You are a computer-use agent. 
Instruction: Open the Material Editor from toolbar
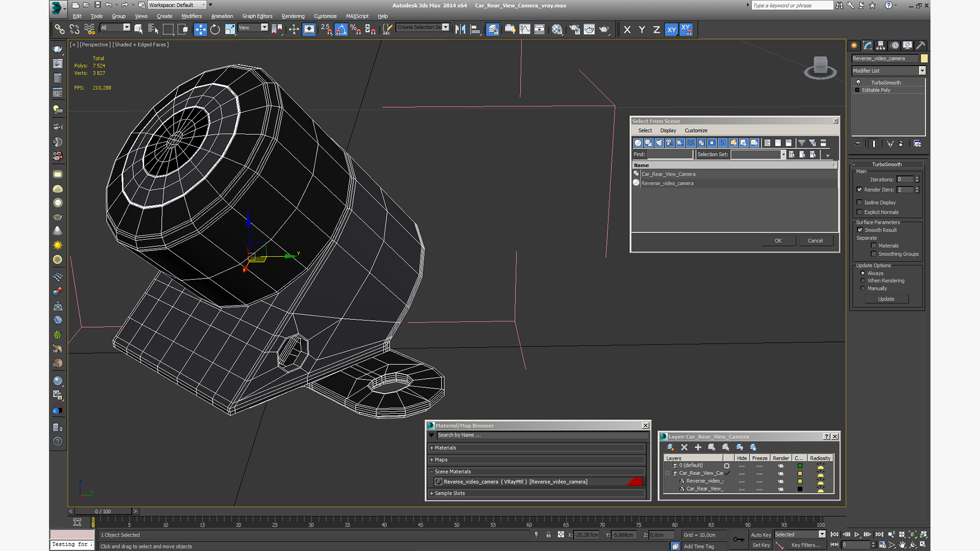[x=556, y=30]
